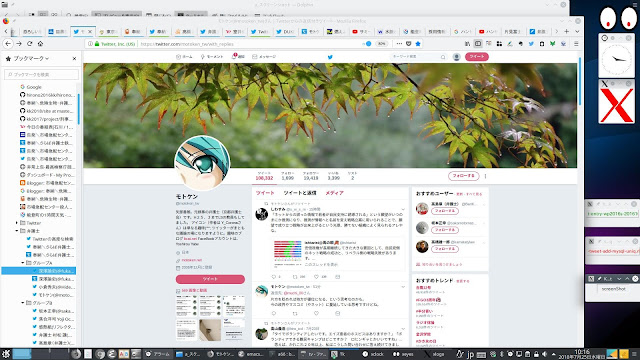
Task: Open first tweet's dropdown caret
Action: coord(403,209)
